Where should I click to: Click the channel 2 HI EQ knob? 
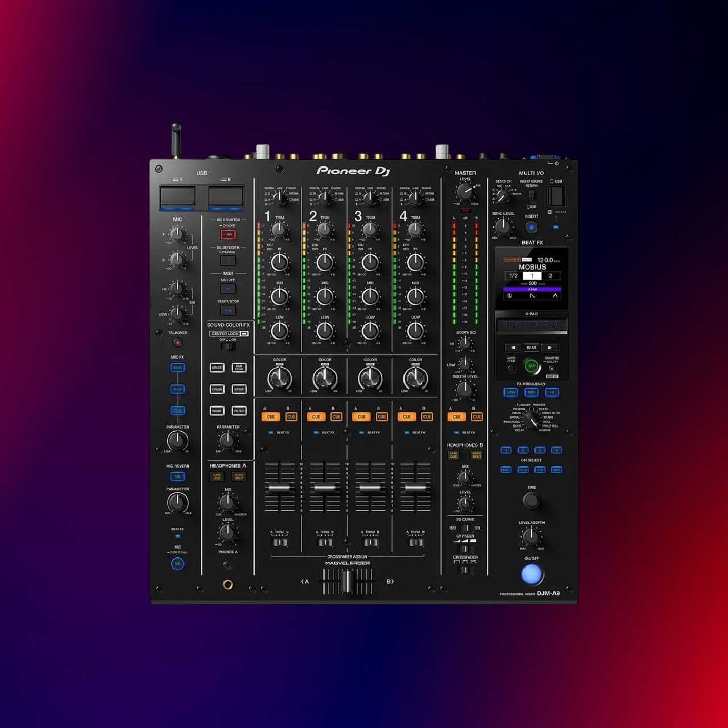[325, 262]
